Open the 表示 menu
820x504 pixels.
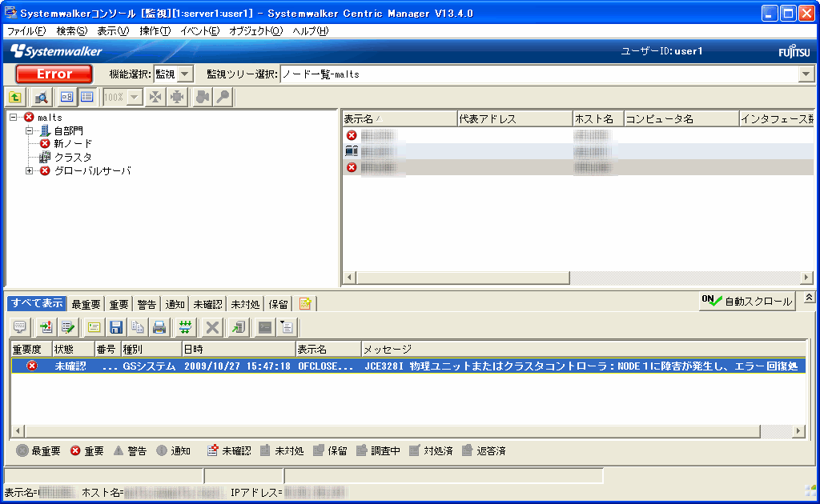coord(113,31)
